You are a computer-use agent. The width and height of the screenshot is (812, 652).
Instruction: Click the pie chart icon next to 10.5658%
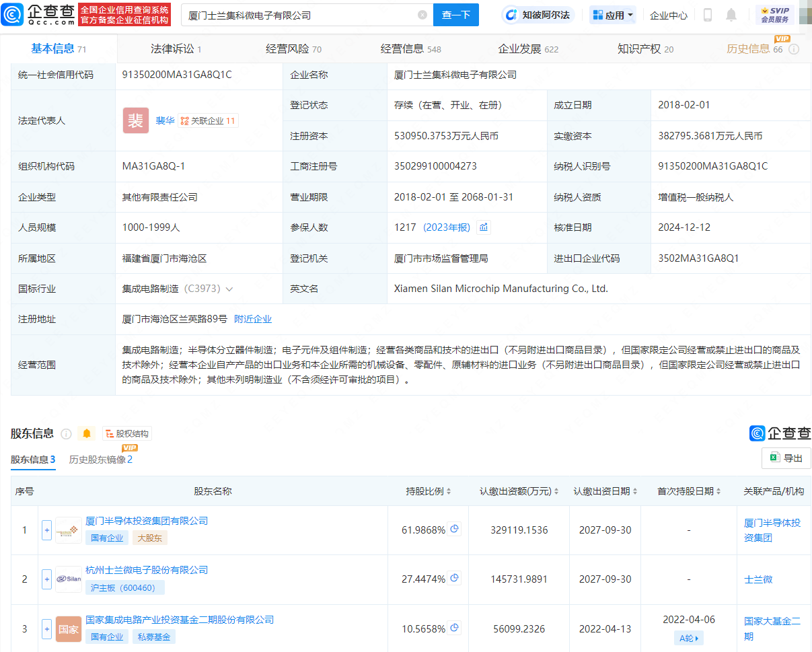(455, 628)
